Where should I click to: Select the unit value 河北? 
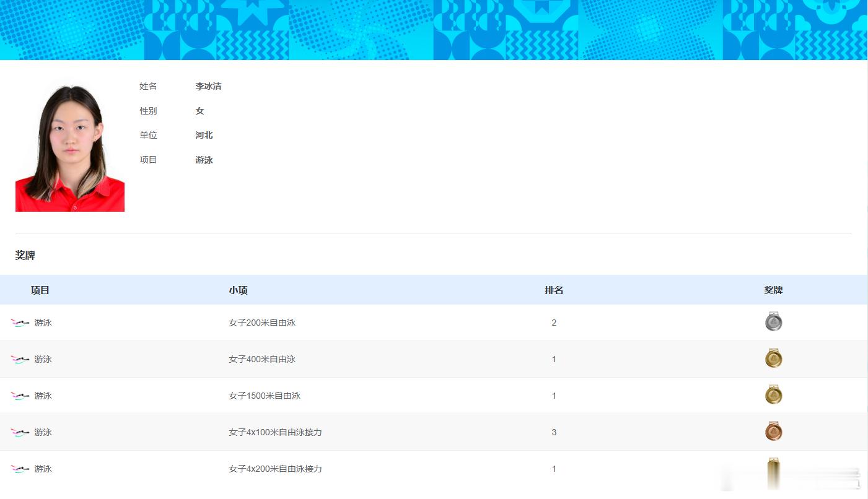pos(204,135)
